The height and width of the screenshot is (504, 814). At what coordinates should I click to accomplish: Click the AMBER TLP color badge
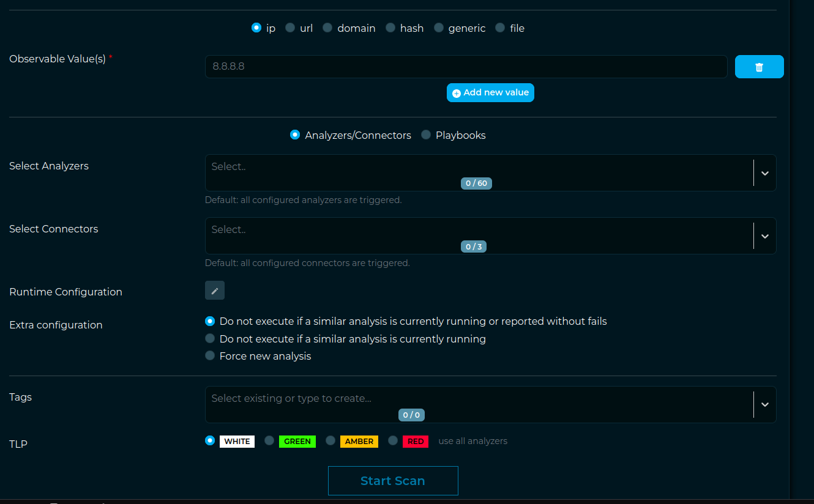click(x=359, y=441)
